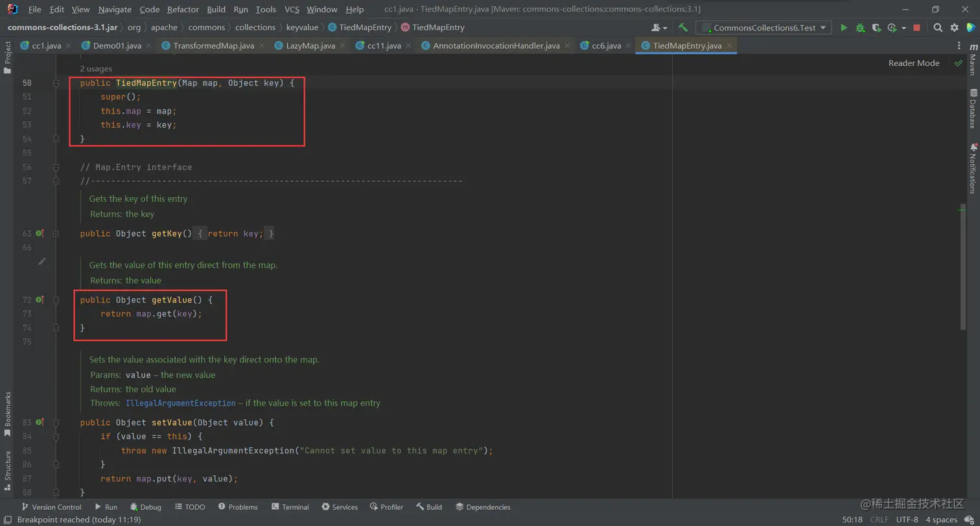Screen dimensions: 980x526
Task: Open the Notifications side panel
Action: [973, 168]
